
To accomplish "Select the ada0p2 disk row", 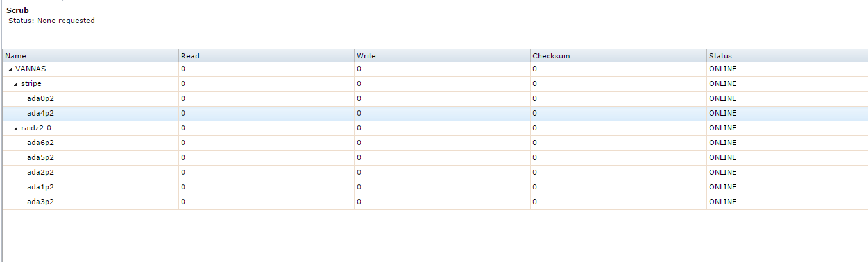I will tap(435, 99).
